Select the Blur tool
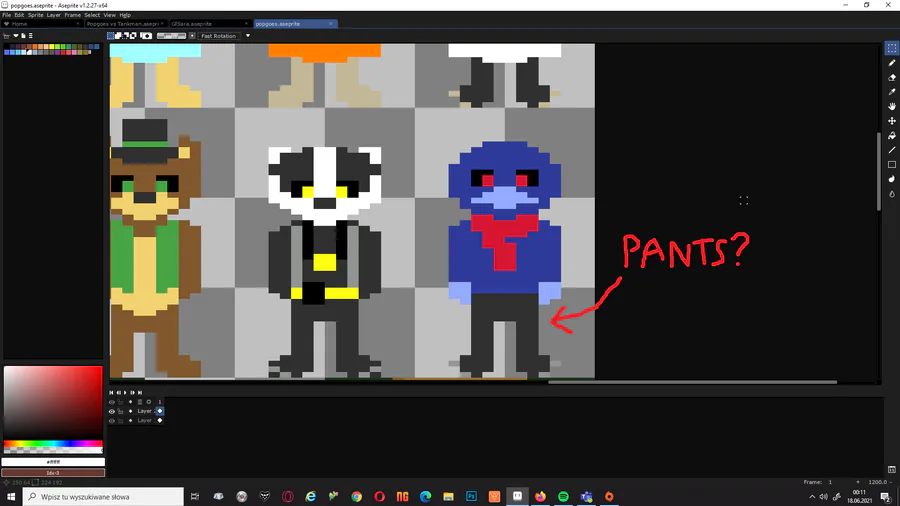 (x=891, y=194)
